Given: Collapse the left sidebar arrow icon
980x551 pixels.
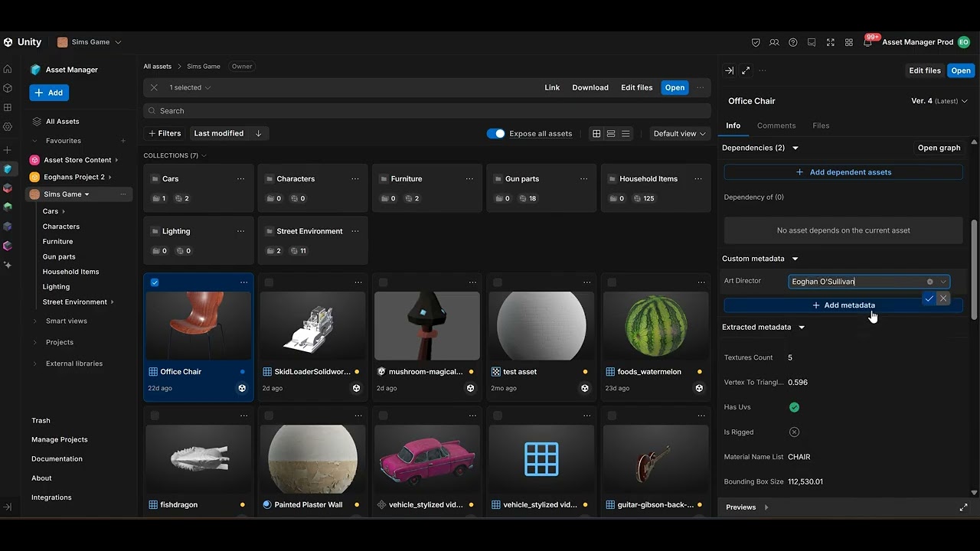Looking at the screenshot, I should [8, 507].
